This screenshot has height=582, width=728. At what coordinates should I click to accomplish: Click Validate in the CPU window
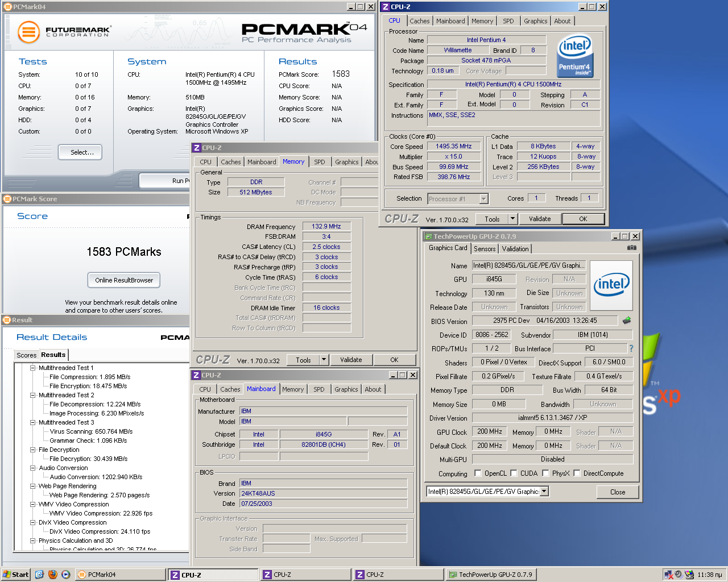[540, 219]
